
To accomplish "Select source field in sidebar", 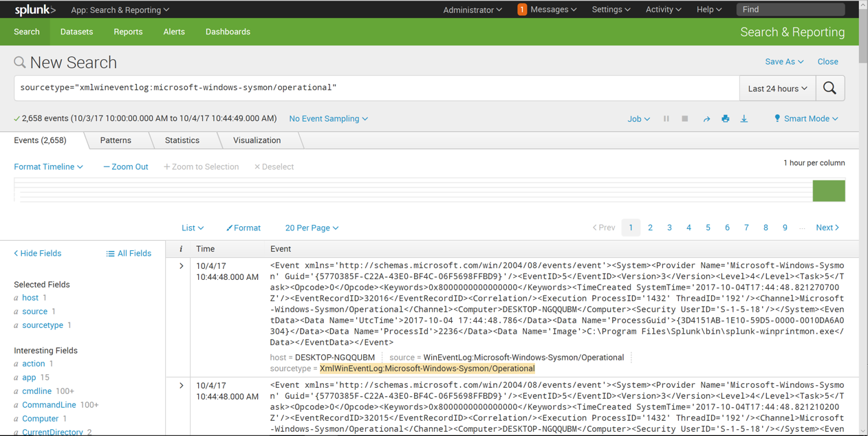I will pos(34,312).
